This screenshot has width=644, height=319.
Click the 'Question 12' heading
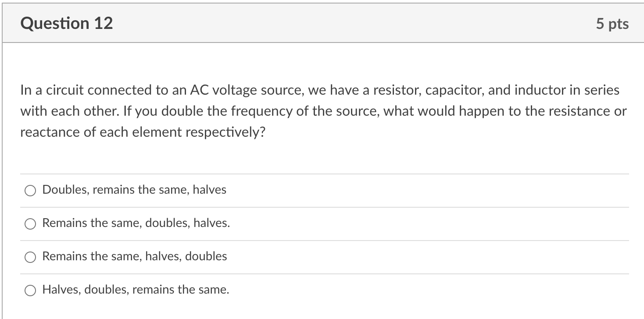tap(67, 23)
